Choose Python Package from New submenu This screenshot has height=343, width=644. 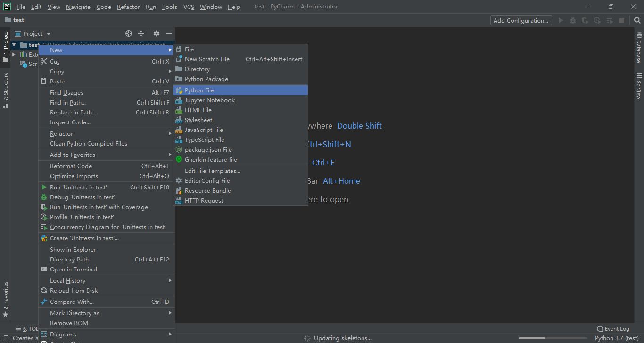point(241,79)
